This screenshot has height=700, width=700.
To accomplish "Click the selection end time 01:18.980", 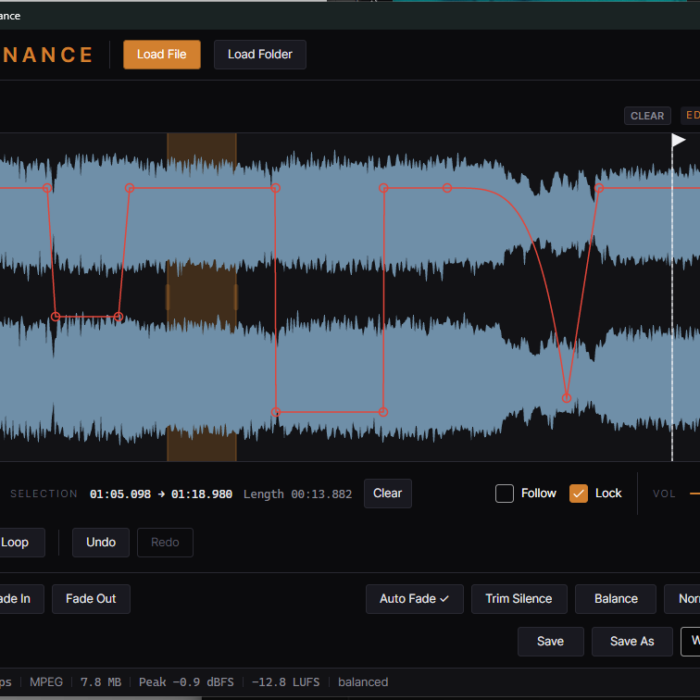I will (202, 494).
